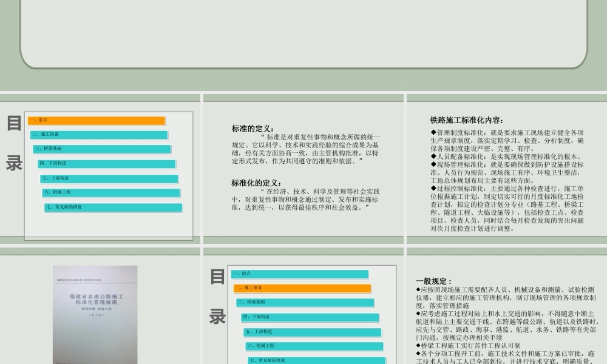Click 六、附属工程 in the orange-前言 contents slide
607x364 pixels.
click(111, 193)
